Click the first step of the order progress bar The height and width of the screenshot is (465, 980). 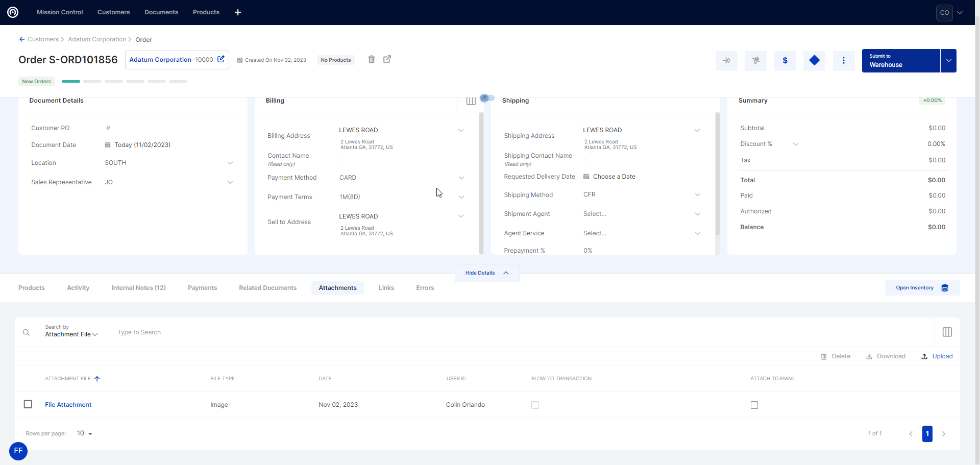click(x=71, y=82)
